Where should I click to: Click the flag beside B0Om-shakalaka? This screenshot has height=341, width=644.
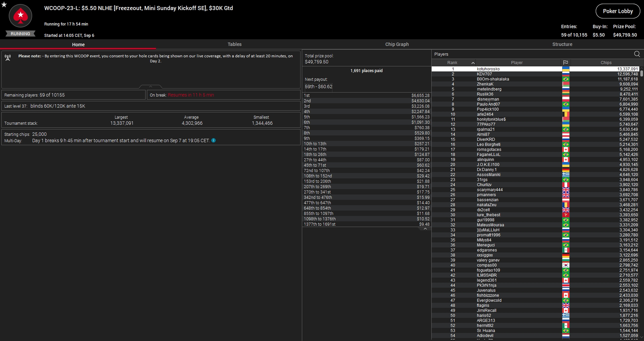[566, 79]
